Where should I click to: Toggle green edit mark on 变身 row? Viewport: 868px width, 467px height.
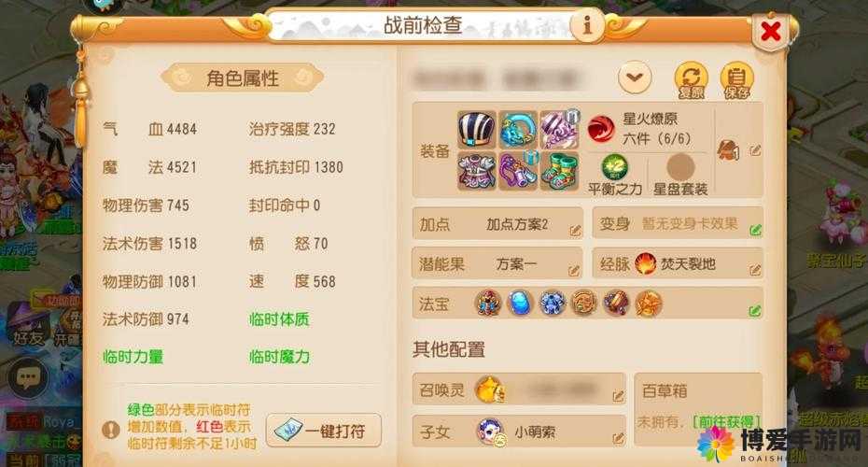(x=755, y=230)
